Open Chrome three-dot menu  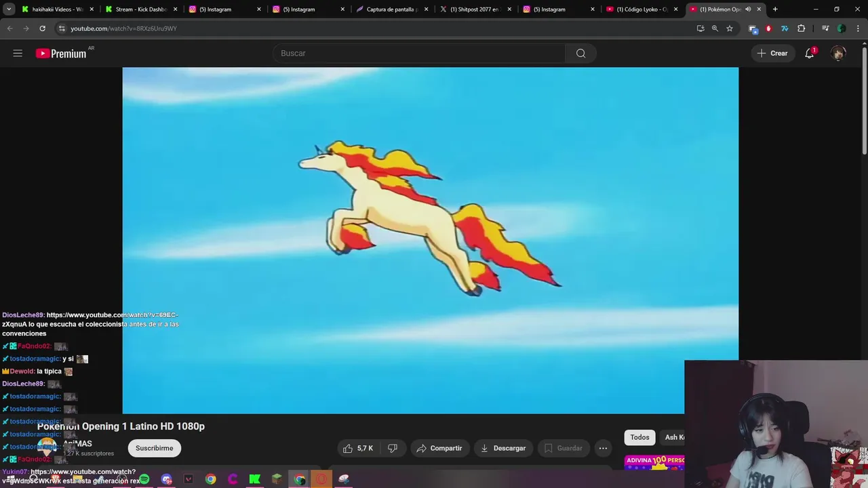coord(857,28)
